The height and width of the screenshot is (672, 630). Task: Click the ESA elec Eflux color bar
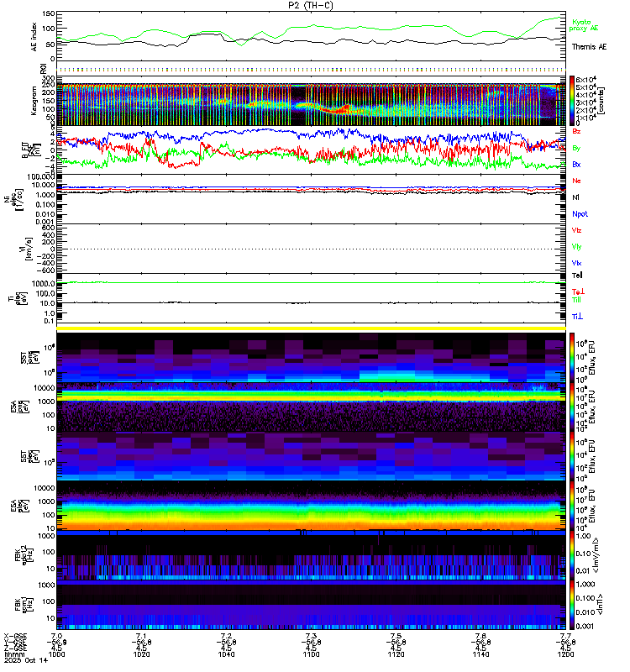572,506
